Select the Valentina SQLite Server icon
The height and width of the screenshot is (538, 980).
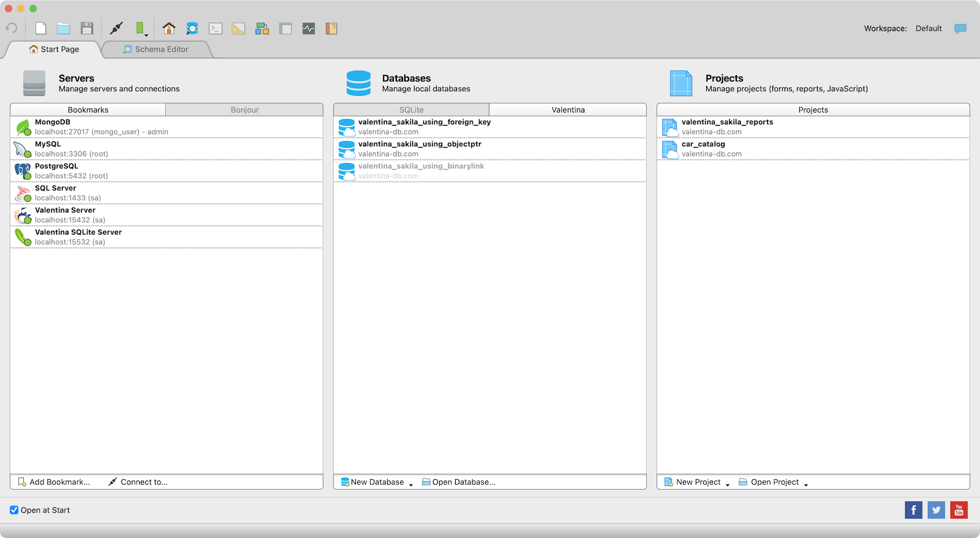click(23, 237)
